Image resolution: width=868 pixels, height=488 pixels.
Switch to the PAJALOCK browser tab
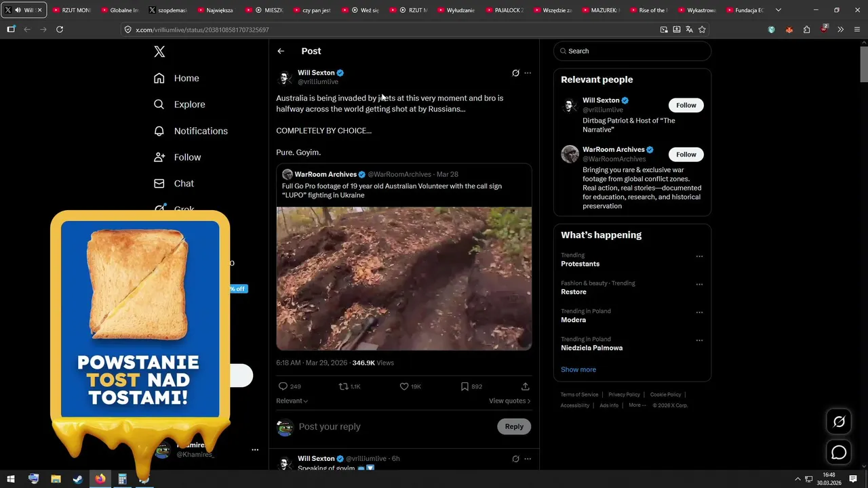pyautogui.click(x=505, y=10)
